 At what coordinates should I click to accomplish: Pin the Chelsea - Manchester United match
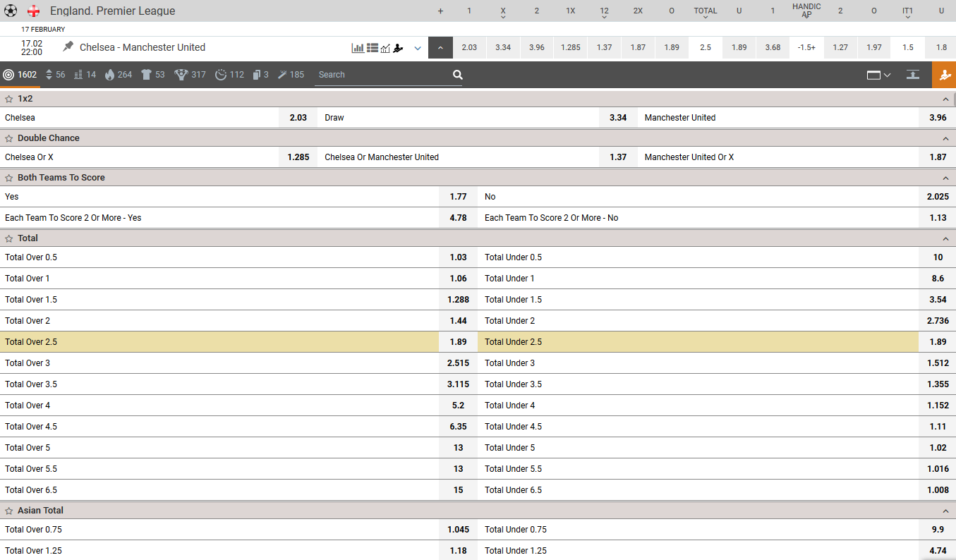pyautogui.click(x=68, y=47)
